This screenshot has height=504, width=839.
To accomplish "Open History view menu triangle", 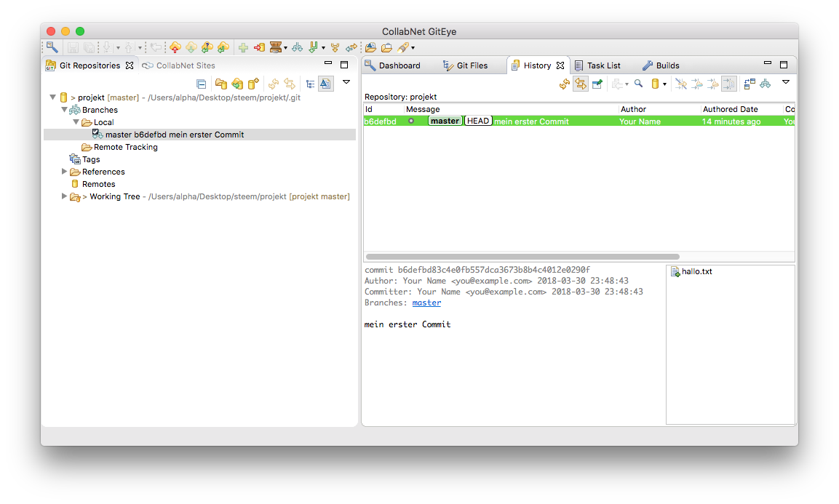I will pos(785,82).
